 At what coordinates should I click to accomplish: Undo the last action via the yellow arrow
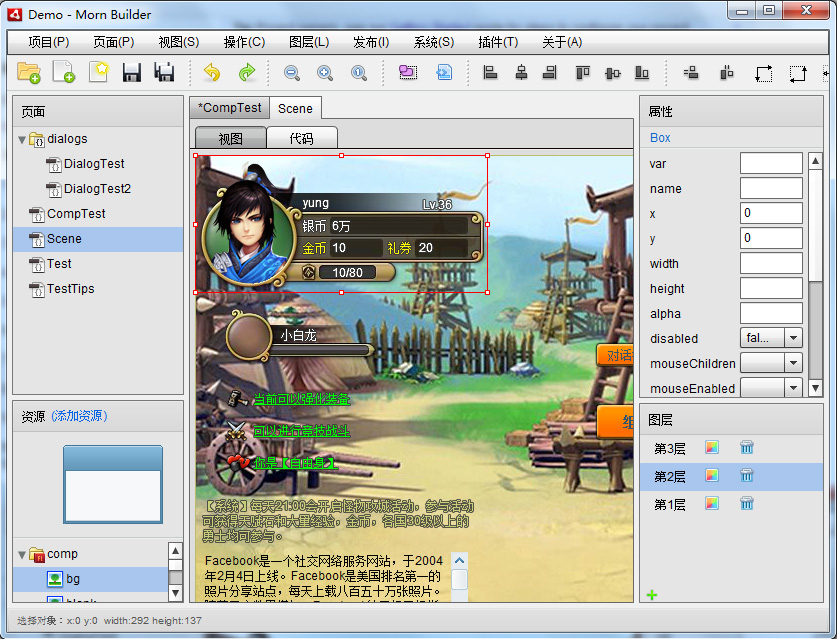point(212,72)
